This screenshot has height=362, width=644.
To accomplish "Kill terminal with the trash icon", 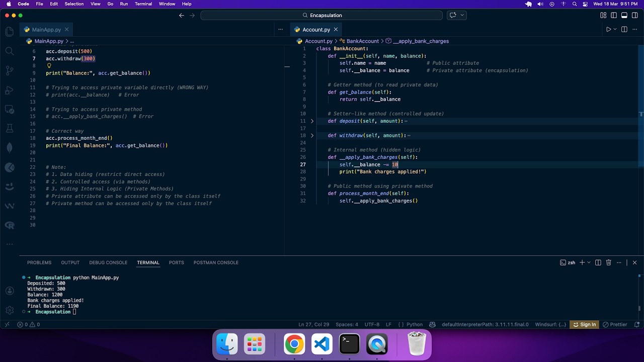I will [608, 262].
